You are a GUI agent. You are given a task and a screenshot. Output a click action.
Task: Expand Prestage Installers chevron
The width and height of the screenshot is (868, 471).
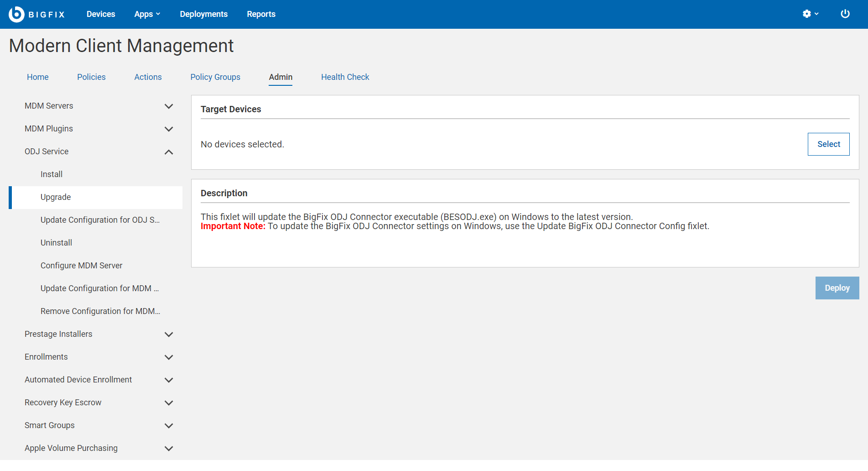click(x=168, y=335)
